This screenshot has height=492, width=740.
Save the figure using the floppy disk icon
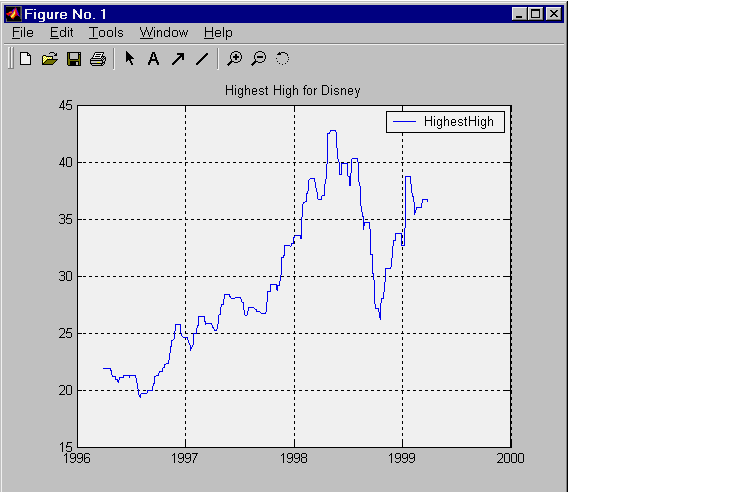pyautogui.click(x=74, y=59)
